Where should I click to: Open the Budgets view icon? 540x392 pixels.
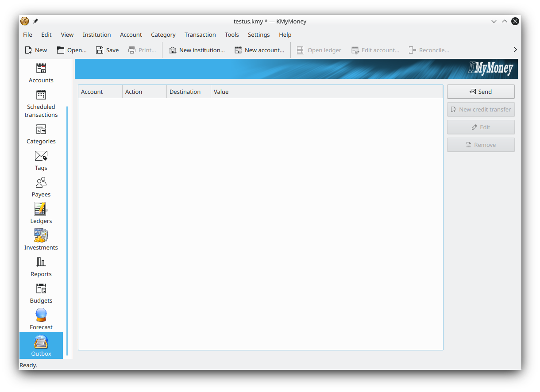41,289
